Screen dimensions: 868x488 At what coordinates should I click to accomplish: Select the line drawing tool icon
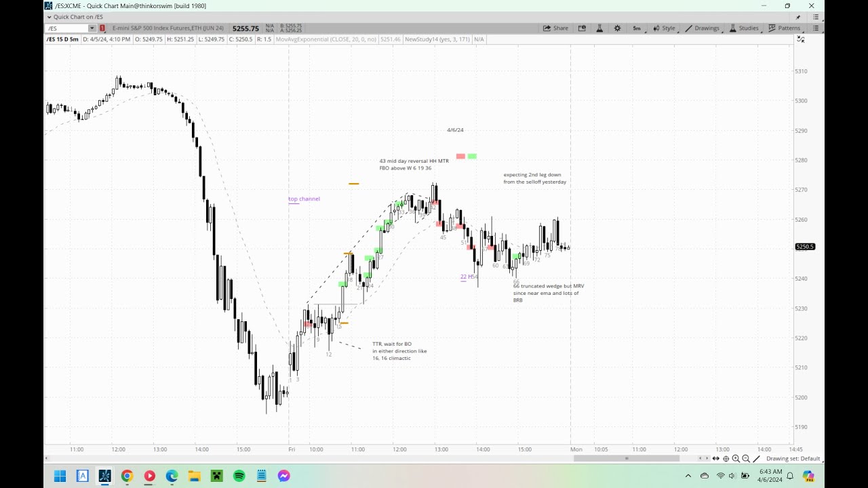pos(757,459)
